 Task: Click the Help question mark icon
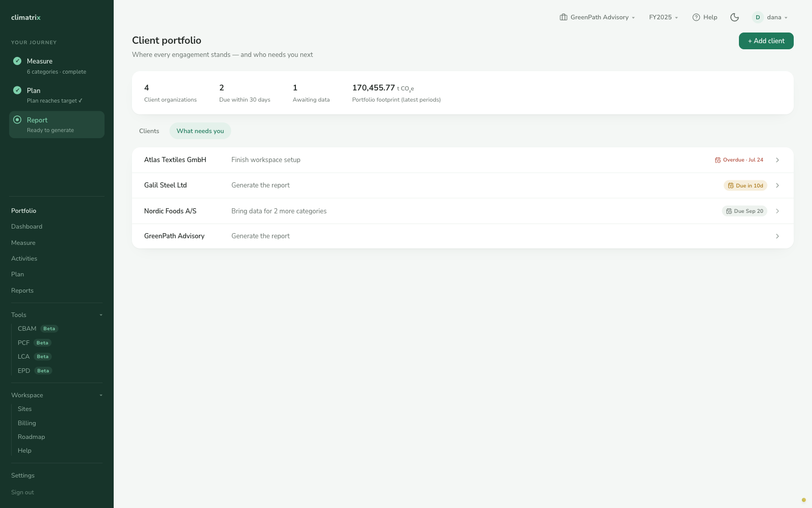point(696,17)
